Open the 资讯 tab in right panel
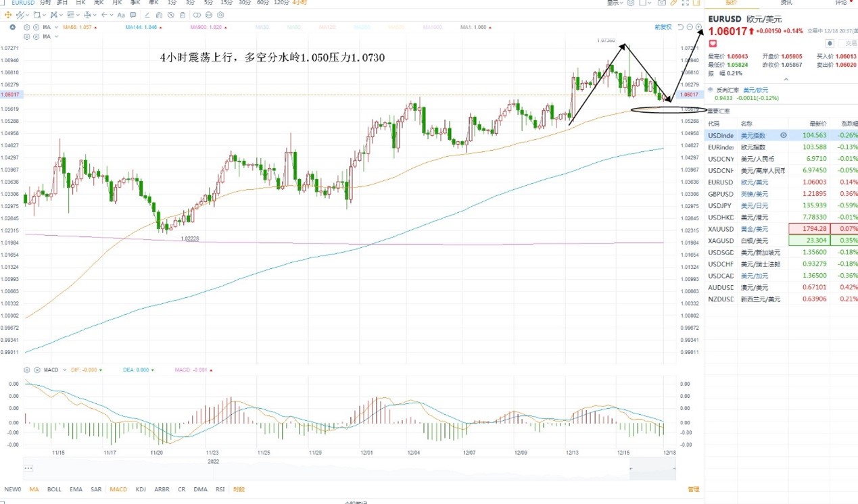 [x=786, y=3]
